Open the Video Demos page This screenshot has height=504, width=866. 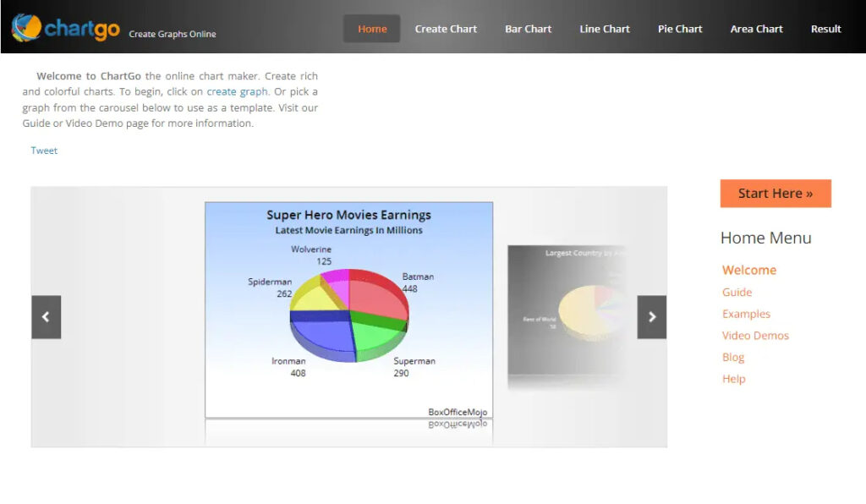(755, 335)
